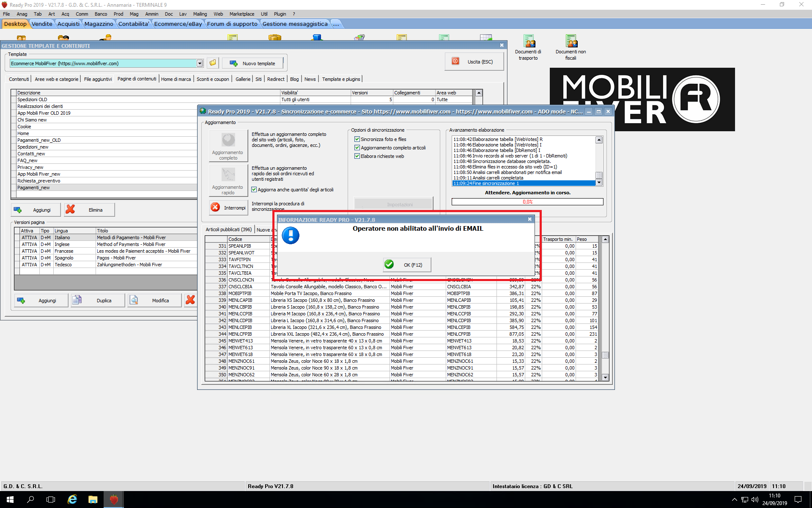Toggle Elabora richieste web checkbox
812x508 pixels.
(357, 156)
